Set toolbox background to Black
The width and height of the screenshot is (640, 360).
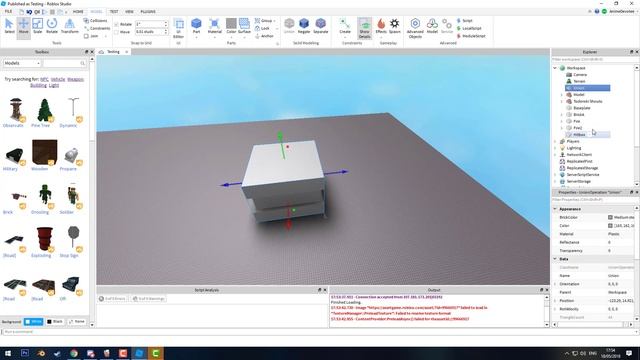pos(55,322)
